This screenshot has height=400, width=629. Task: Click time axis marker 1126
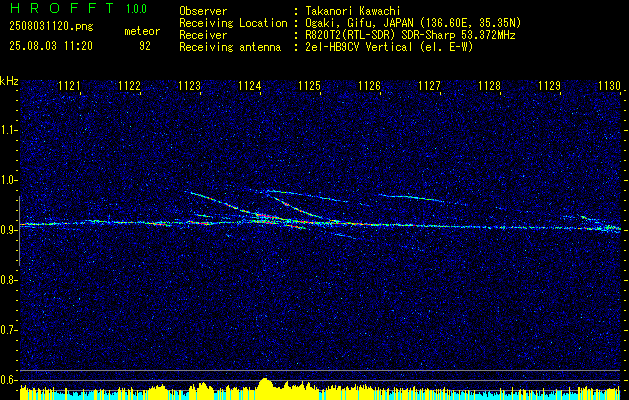(x=369, y=86)
